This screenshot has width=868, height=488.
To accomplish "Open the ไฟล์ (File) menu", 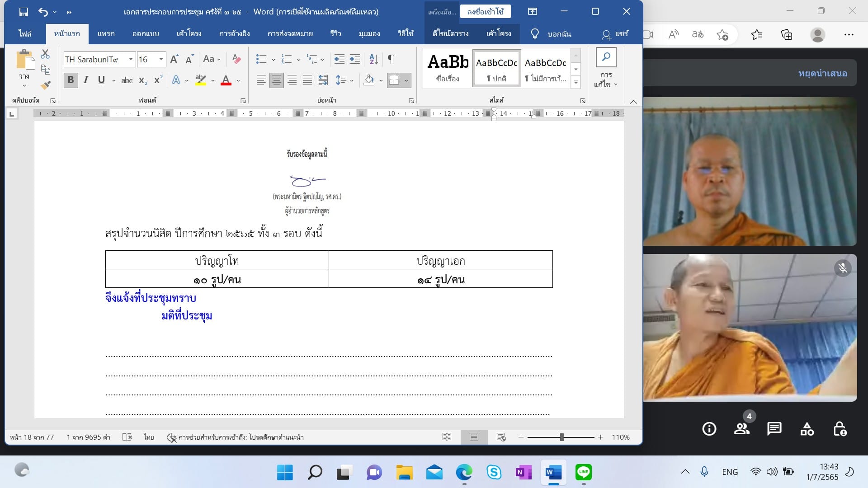I will [25, 34].
